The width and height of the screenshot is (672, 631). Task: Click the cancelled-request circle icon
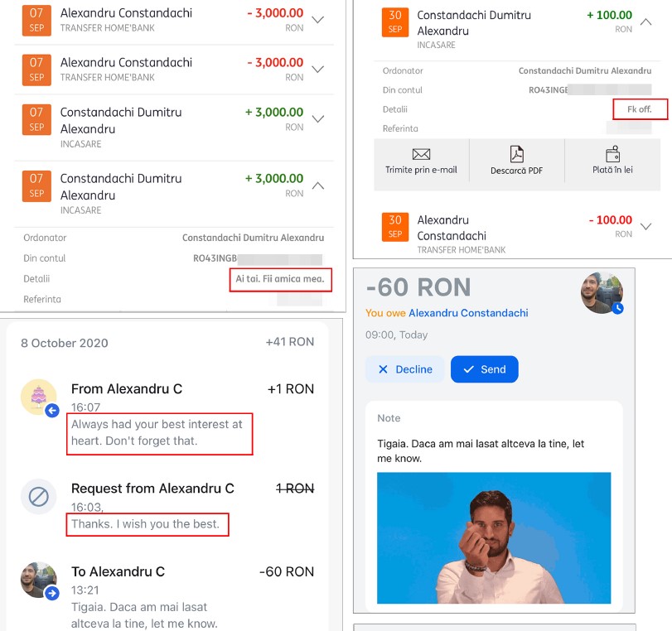(x=39, y=497)
